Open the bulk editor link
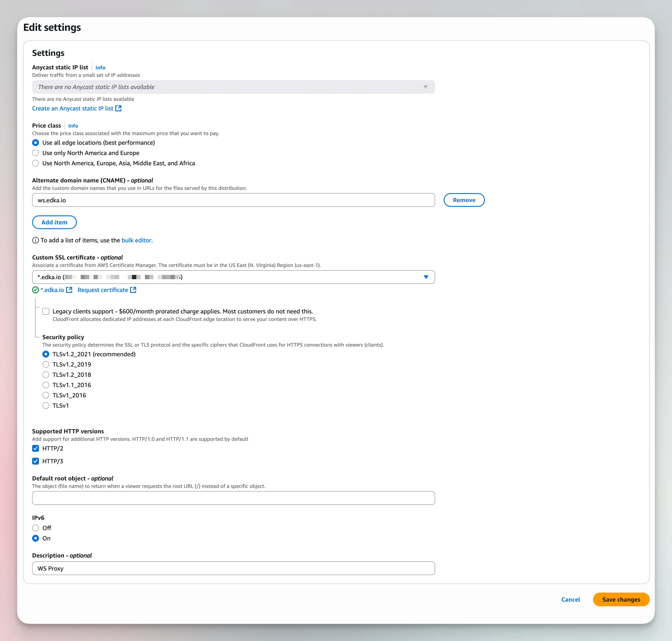Image resolution: width=672 pixels, height=641 pixels. (x=136, y=240)
